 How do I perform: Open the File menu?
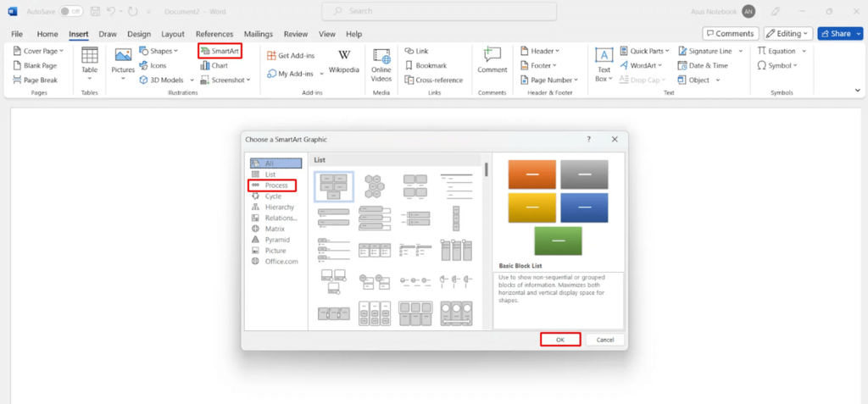click(x=17, y=34)
